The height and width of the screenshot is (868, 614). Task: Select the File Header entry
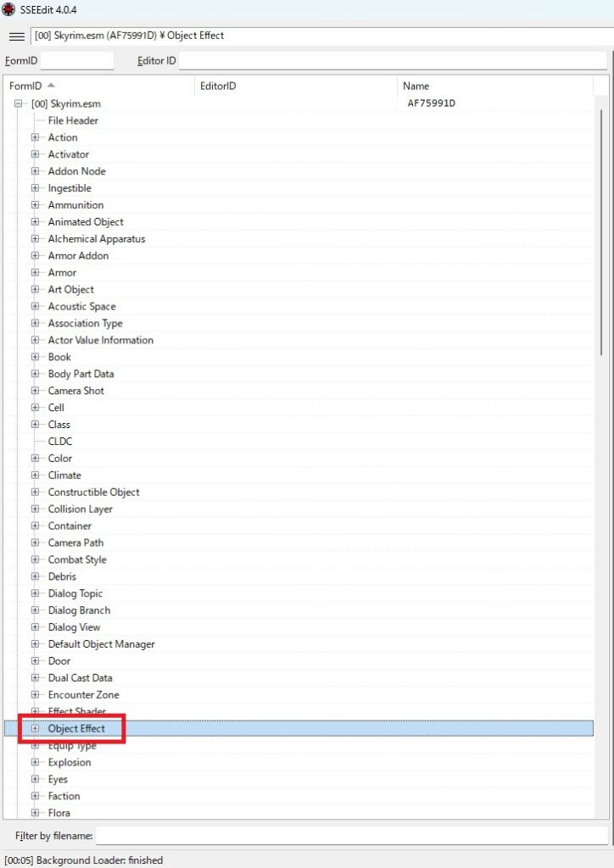click(x=73, y=120)
